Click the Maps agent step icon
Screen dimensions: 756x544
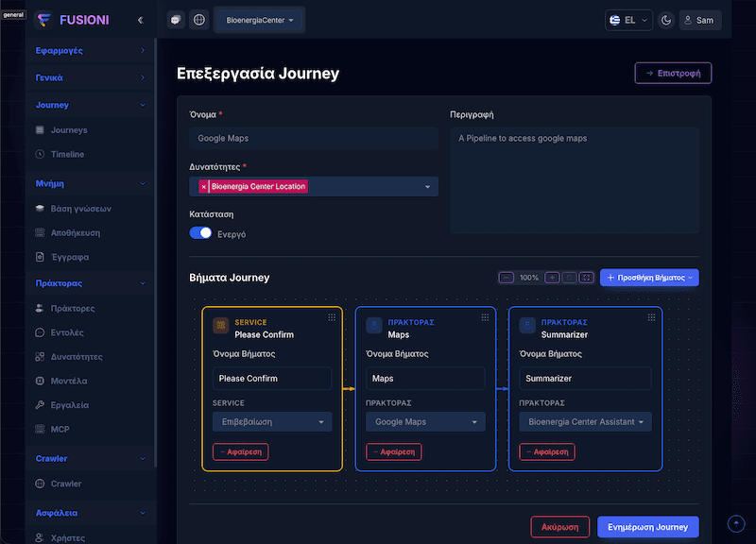(374, 326)
